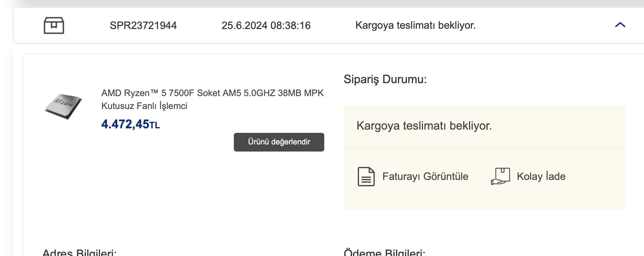Click the order package box icon
Viewport: 644px width, 256px height.
point(54,25)
